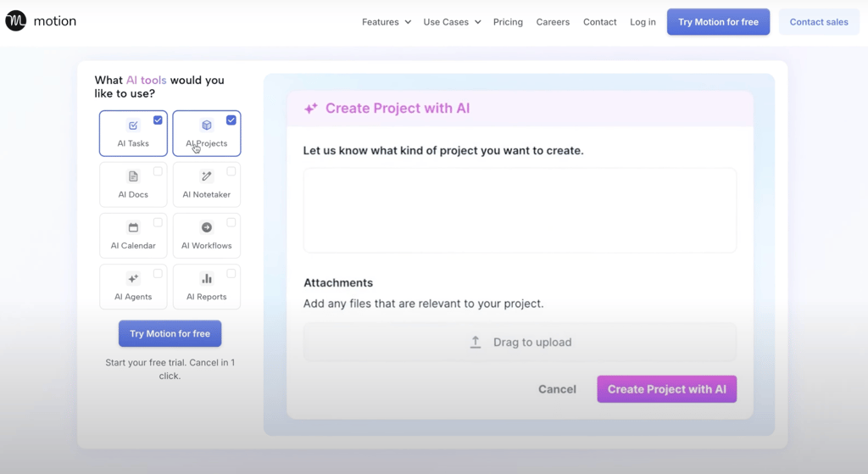Image resolution: width=868 pixels, height=474 pixels.
Task: Click the Drag to upload area
Action: pyautogui.click(x=520, y=343)
